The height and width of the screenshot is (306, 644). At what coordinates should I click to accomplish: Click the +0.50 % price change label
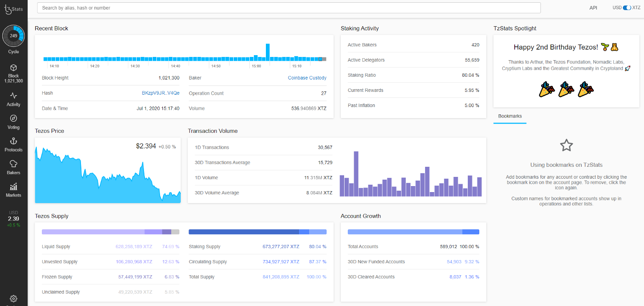[167, 147]
